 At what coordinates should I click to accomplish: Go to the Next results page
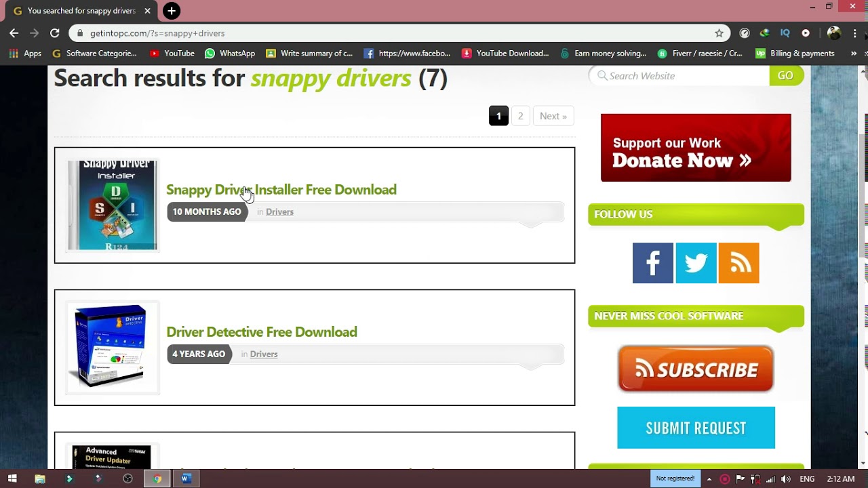pos(553,116)
